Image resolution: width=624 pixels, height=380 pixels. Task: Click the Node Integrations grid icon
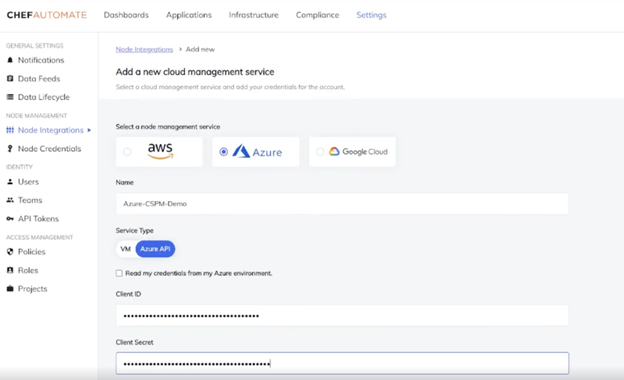(x=10, y=130)
